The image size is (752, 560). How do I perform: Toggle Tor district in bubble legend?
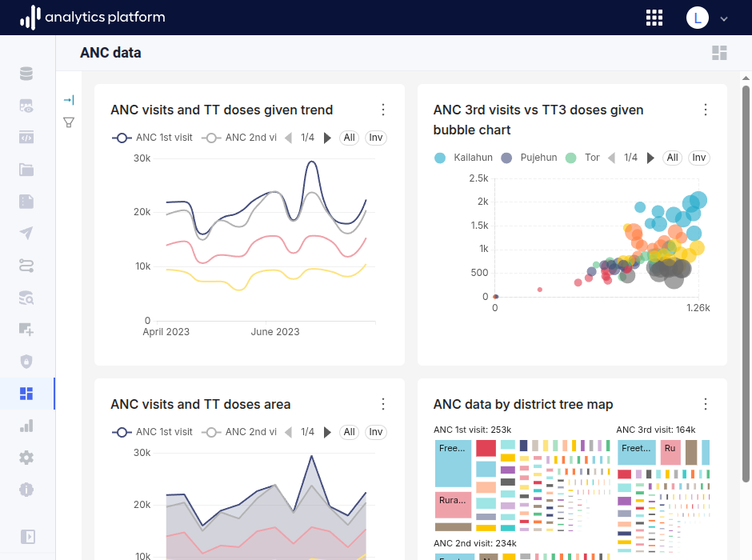click(x=582, y=158)
